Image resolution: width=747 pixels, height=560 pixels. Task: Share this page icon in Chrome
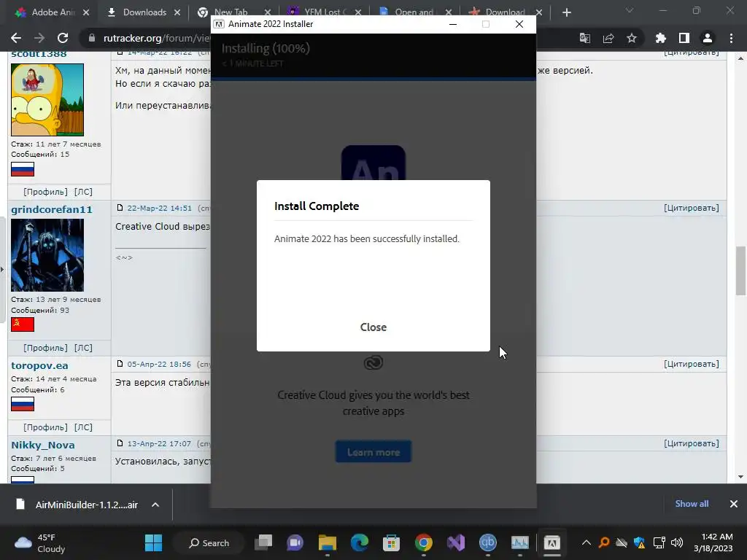point(608,38)
